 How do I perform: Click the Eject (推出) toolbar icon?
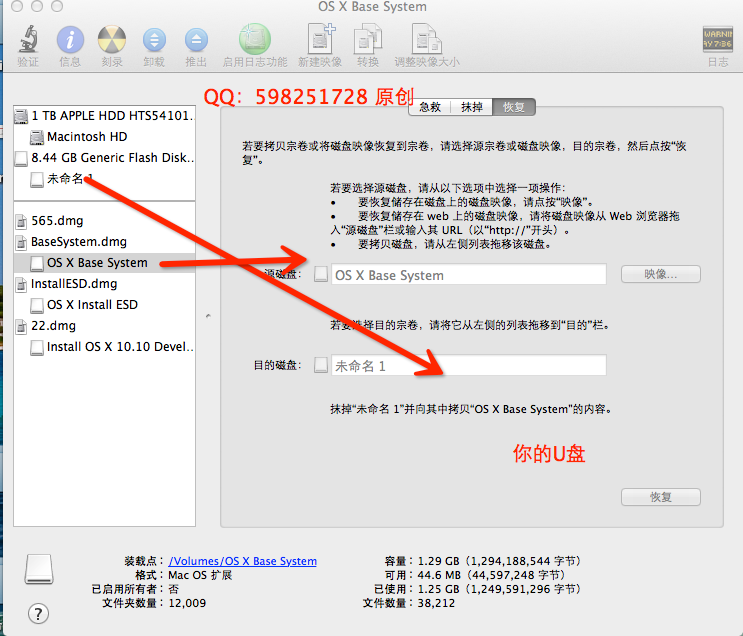[196, 40]
